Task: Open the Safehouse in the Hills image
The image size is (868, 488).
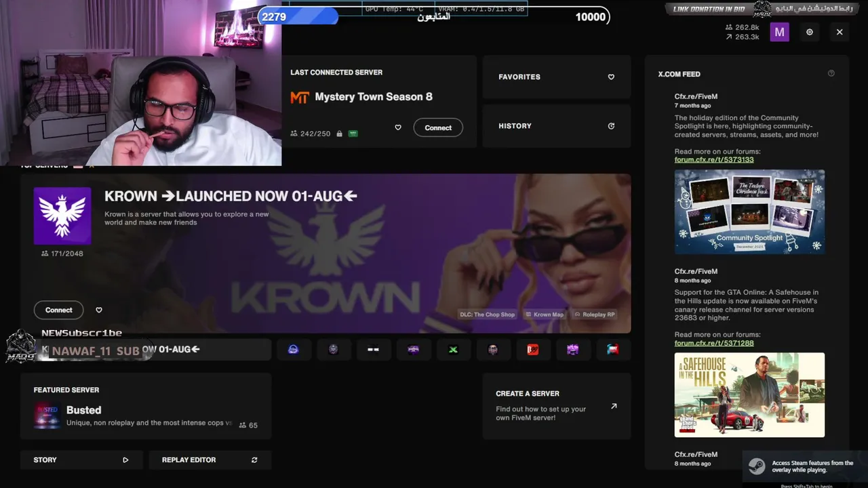Action: pos(749,394)
